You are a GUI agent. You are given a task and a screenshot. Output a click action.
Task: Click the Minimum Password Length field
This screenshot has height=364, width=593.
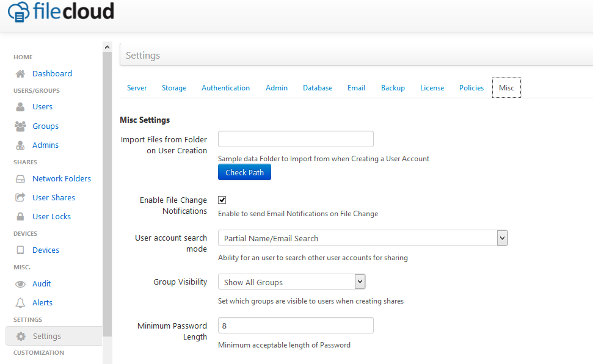[x=296, y=326]
